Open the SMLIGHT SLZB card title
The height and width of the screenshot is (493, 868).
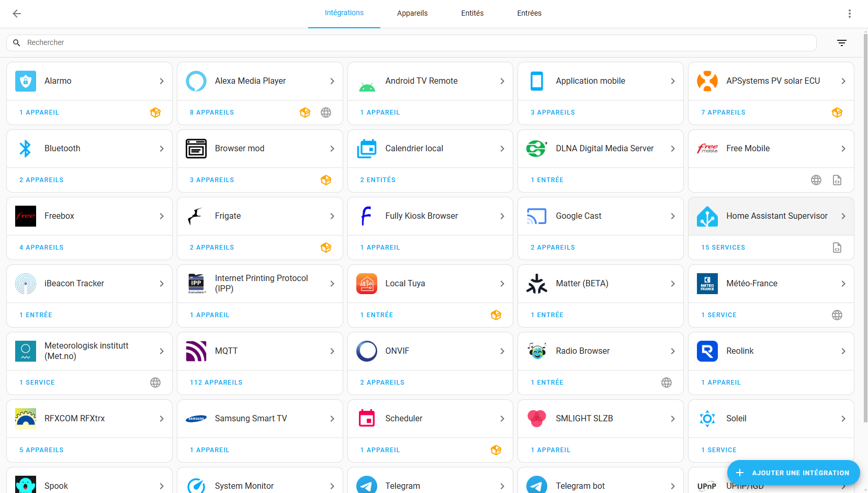pyautogui.click(x=584, y=419)
